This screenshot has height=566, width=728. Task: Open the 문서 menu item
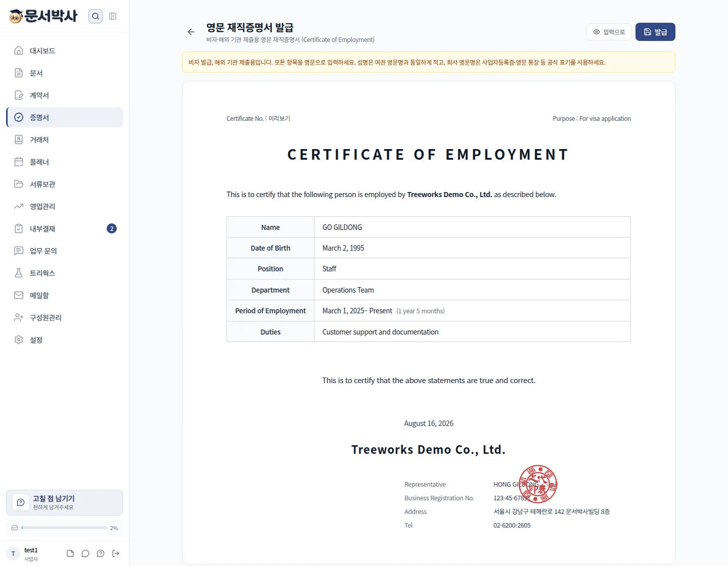[65, 73]
